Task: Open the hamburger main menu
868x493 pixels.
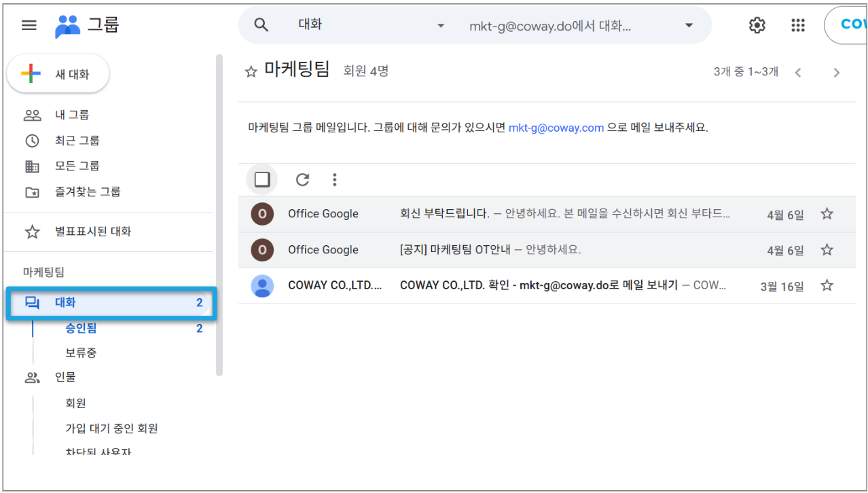Action: [29, 25]
